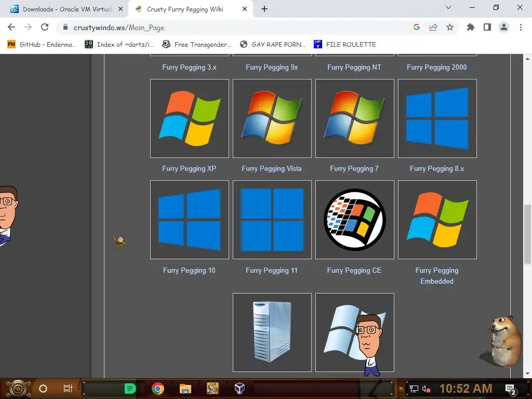The image size is (532, 399).
Task: Click the muted volume tray icon
Action: (x=427, y=389)
